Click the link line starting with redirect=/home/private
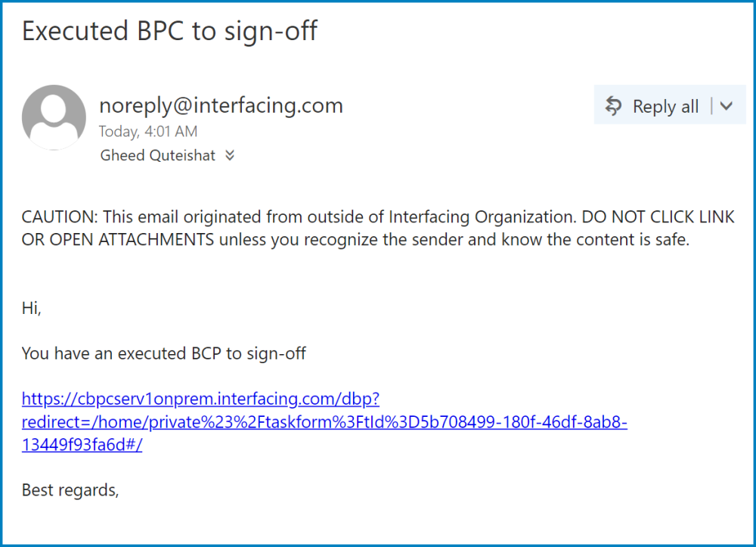 pos(324,422)
